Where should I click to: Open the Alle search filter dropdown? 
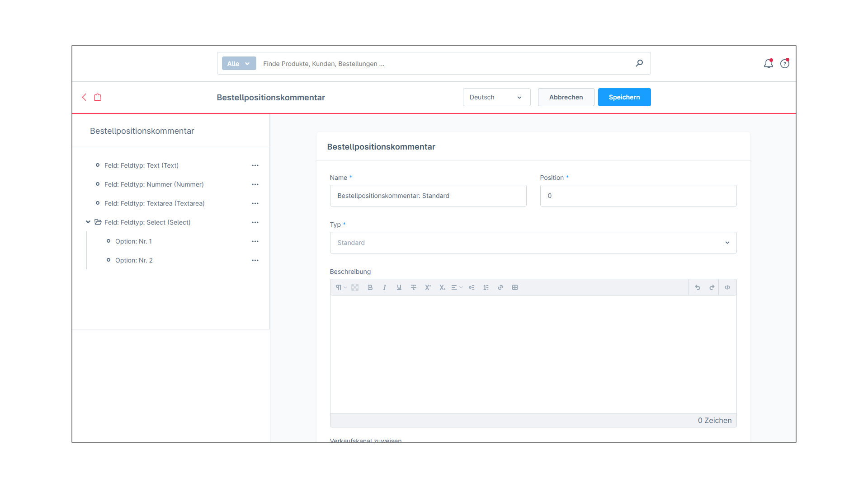click(x=239, y=64)
